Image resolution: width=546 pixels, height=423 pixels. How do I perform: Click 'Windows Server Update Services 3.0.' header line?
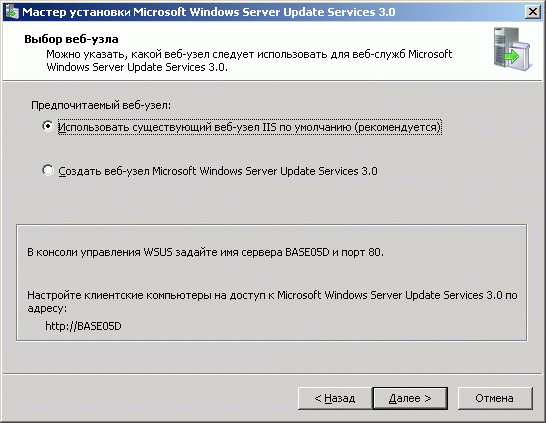[137, 67]
